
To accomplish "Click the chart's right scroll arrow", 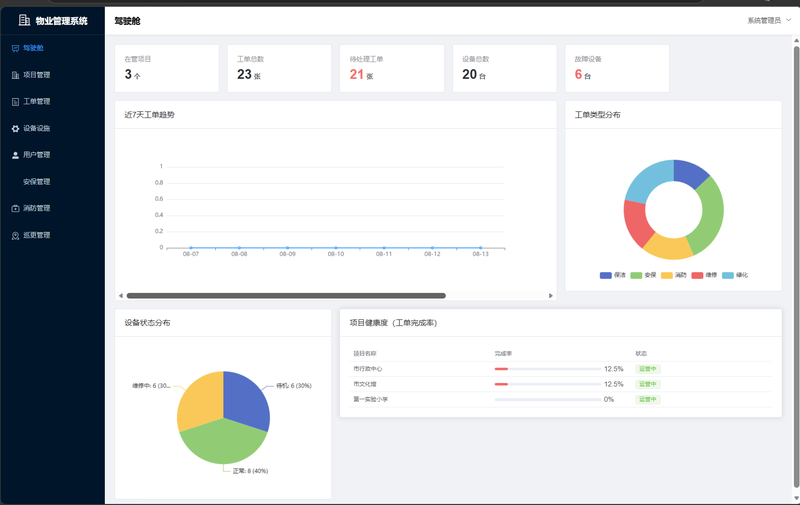I will click(551, 296).
